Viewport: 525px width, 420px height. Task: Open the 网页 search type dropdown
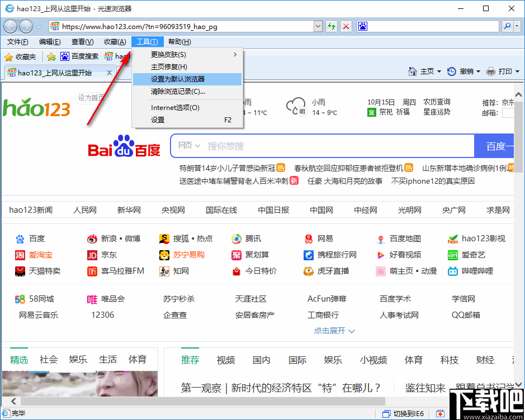pos(189,146)
